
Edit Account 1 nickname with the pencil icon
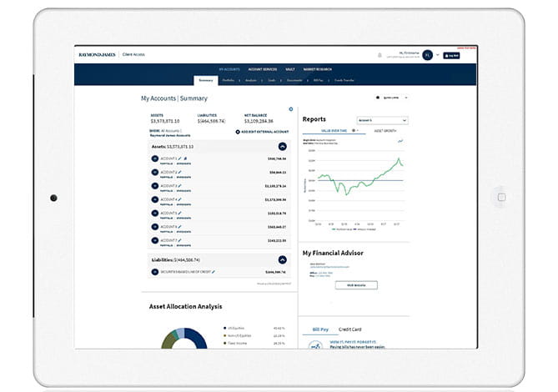(180, 158)
